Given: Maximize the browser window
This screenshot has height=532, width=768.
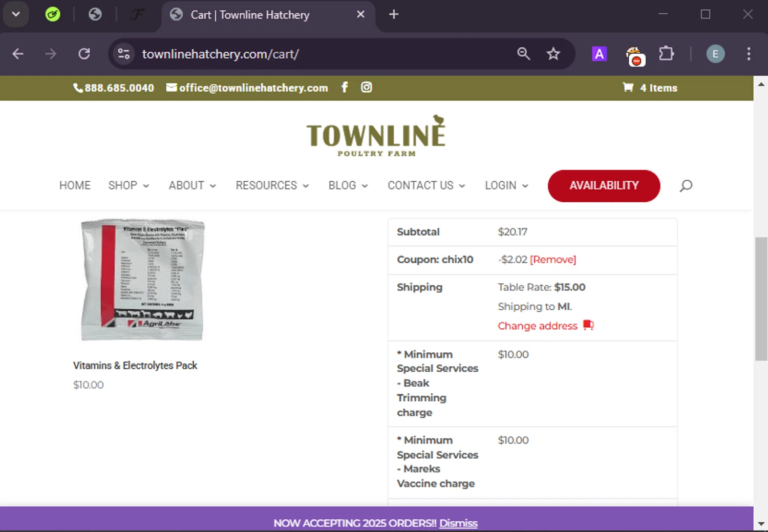Looking at the screenshot, I should 706,14.
